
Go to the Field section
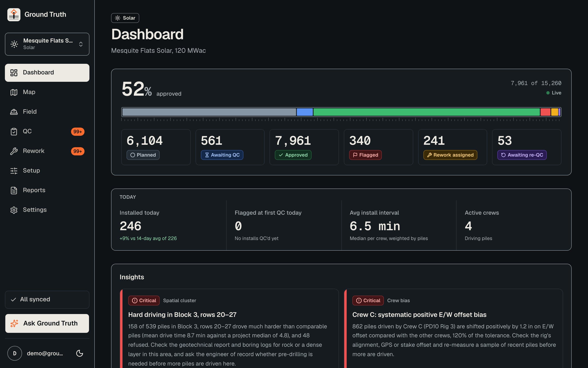point(47,112)
